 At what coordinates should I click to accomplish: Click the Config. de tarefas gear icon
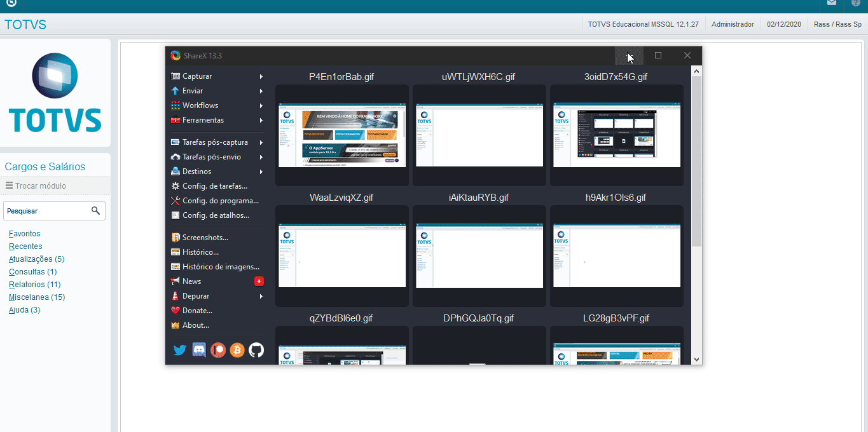coord(176,186)
